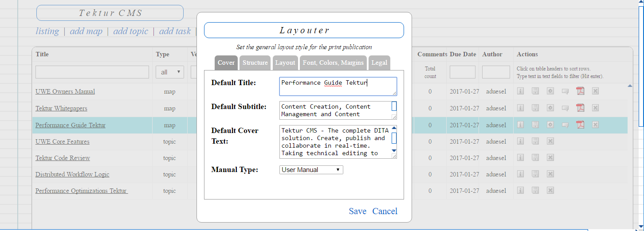Switch to the Structure tab
The height and width of the screenshot is (231, 644).
pos(255,63)
